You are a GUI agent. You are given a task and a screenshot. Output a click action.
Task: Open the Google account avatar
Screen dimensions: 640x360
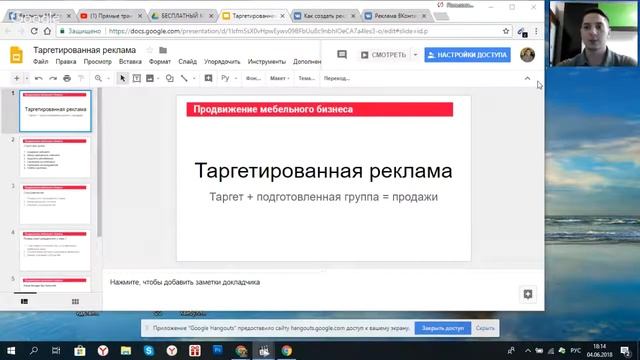(527, 55)
